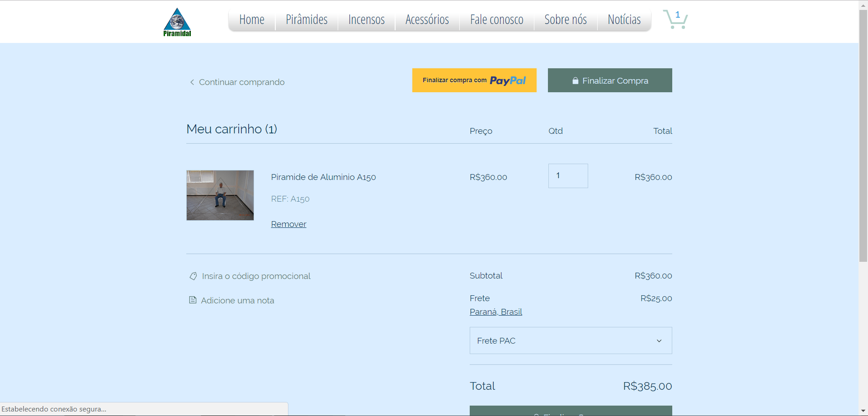Open the Pirâmides menu
Screen dimensions: 868x416
click(x=307, y=20)
